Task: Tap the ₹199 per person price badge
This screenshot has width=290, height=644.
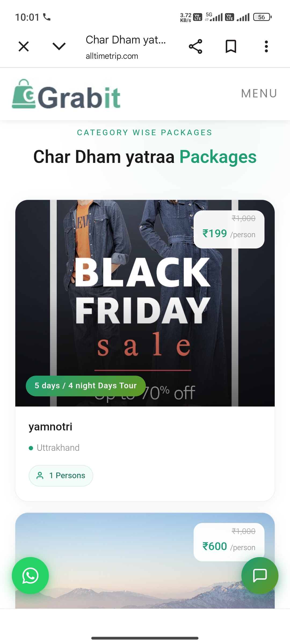Action: 229,230
